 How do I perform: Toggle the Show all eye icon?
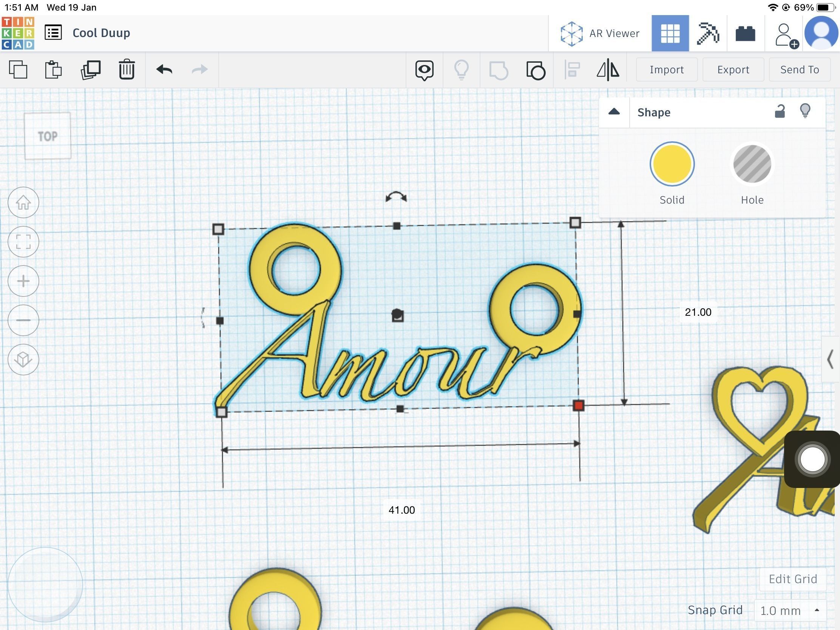pyautogui.click(x=424, y=70)
